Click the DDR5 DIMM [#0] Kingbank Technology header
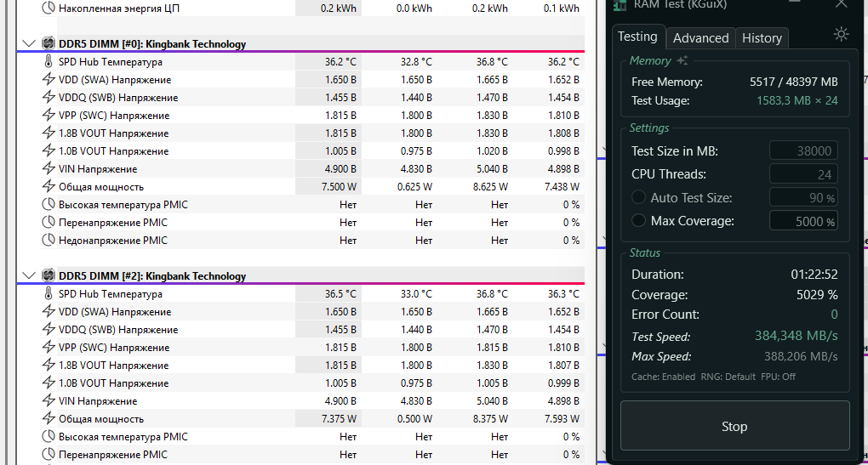 pos(152,44)
